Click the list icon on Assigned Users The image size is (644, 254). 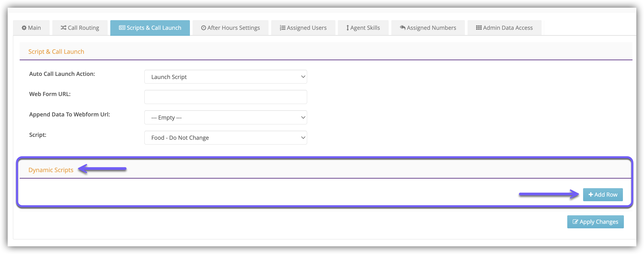click(x=282, y=28)
